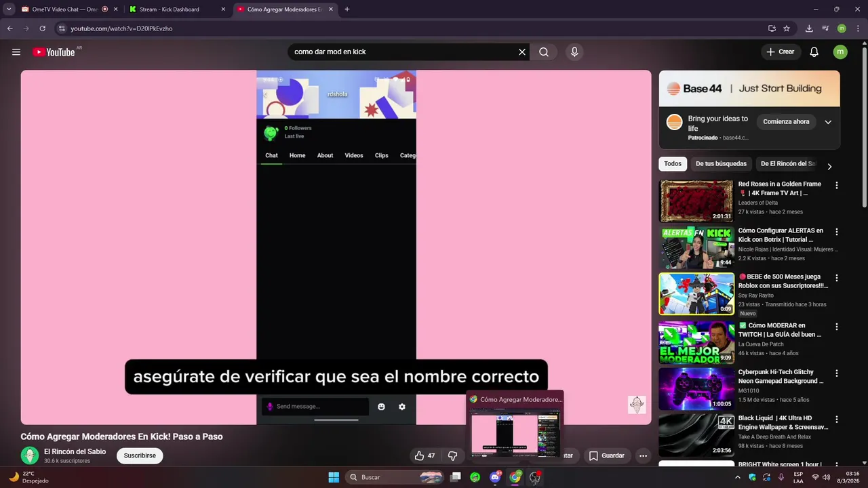Open a new browser tab
868x488 pixels.
click(347, 9)
